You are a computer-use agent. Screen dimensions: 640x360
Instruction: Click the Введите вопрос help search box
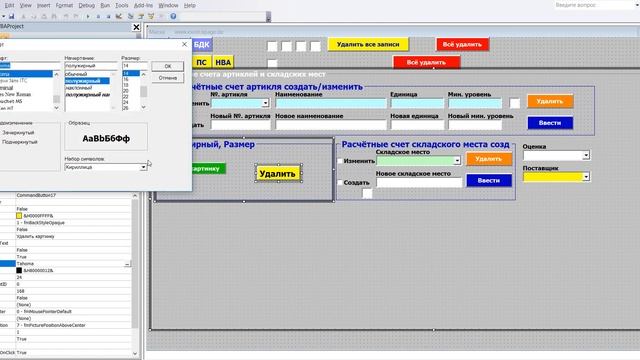click(x=594, y=5)
